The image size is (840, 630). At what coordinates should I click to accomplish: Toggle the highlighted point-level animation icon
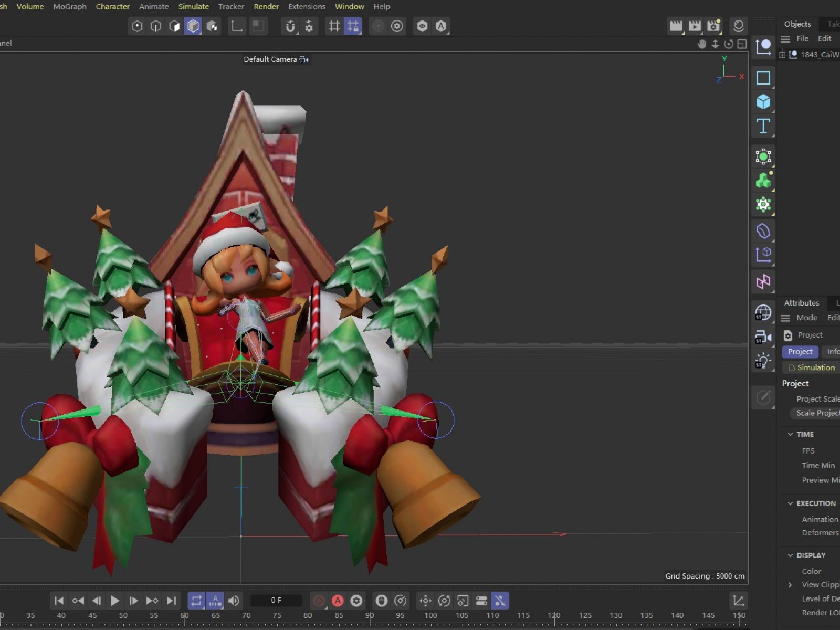click(x=500, y=601)
